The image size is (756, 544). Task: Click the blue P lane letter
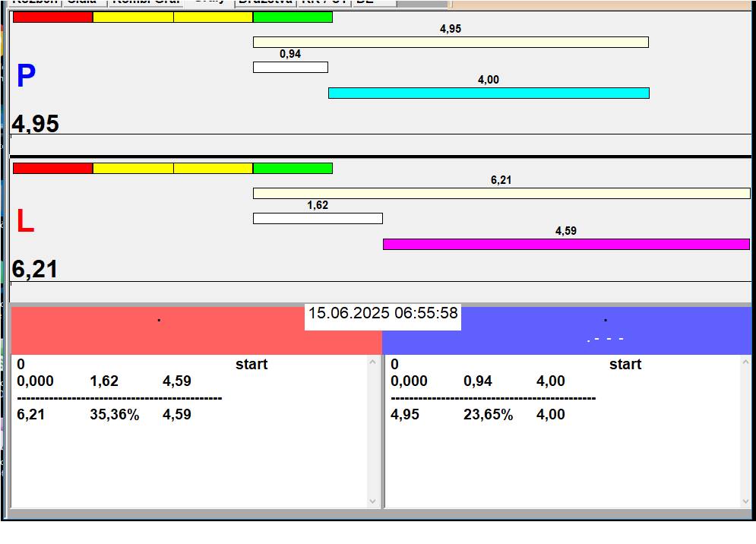tap(26, 76)
